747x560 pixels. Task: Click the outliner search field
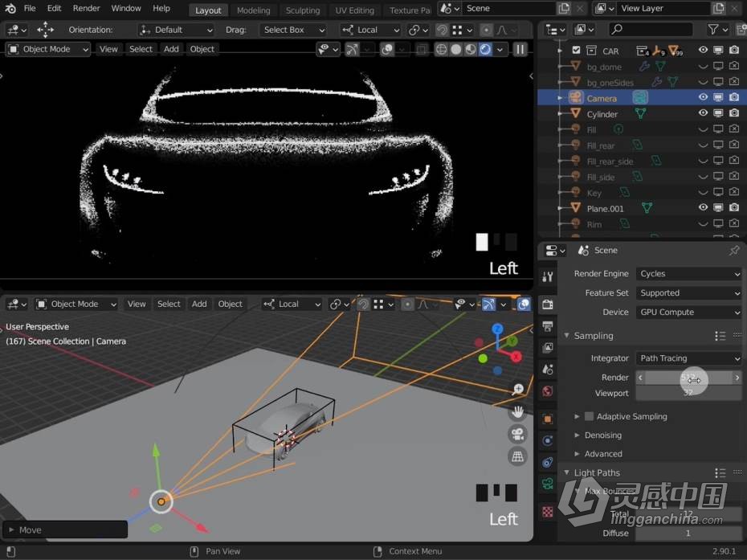(651, 30)
